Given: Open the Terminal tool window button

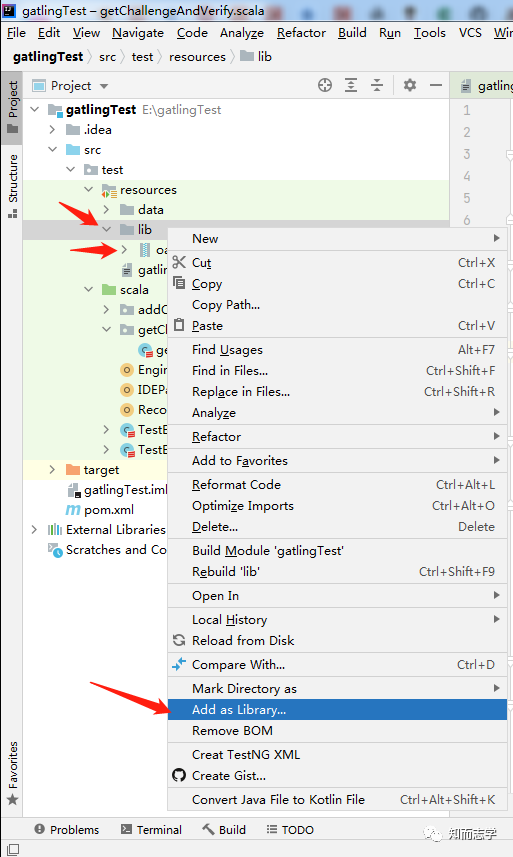Looking at the screenshot, I should [x=151, y=830].
